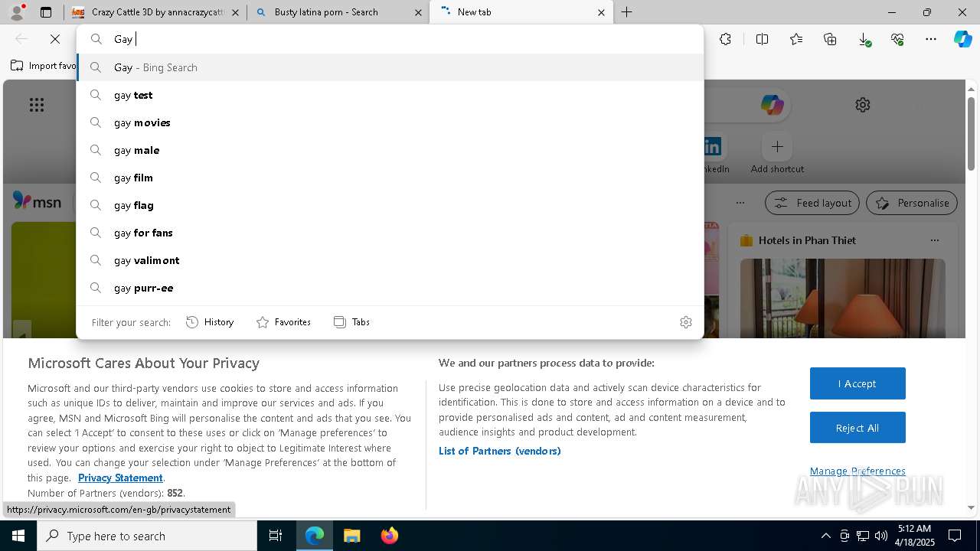980x551 pixels.
Task: Click the MSN logo
Action: tap(37, 201)
